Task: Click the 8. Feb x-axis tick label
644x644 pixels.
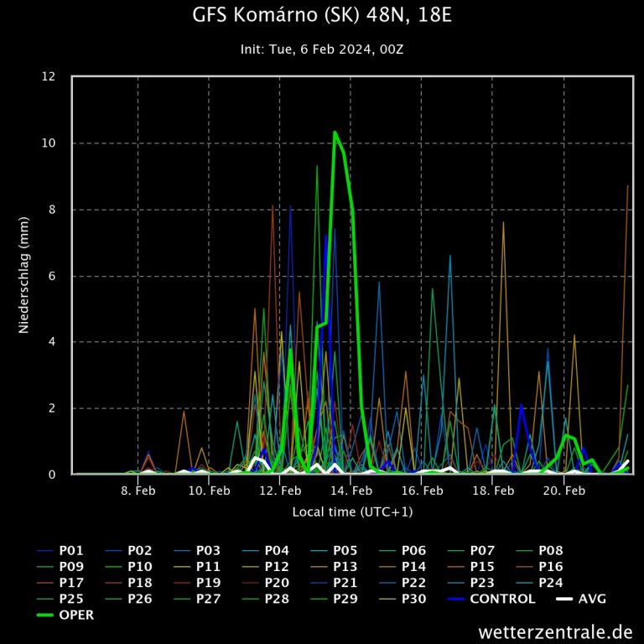Action: tap(138, 491)
